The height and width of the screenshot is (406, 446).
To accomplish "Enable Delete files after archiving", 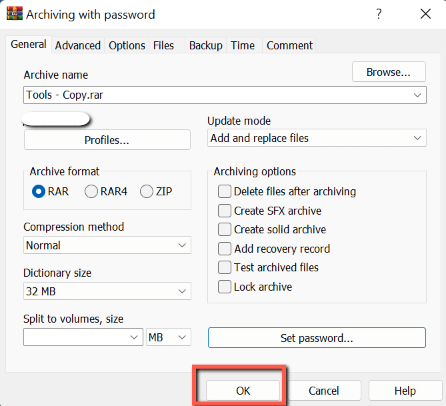I will (x=224, y=191).
